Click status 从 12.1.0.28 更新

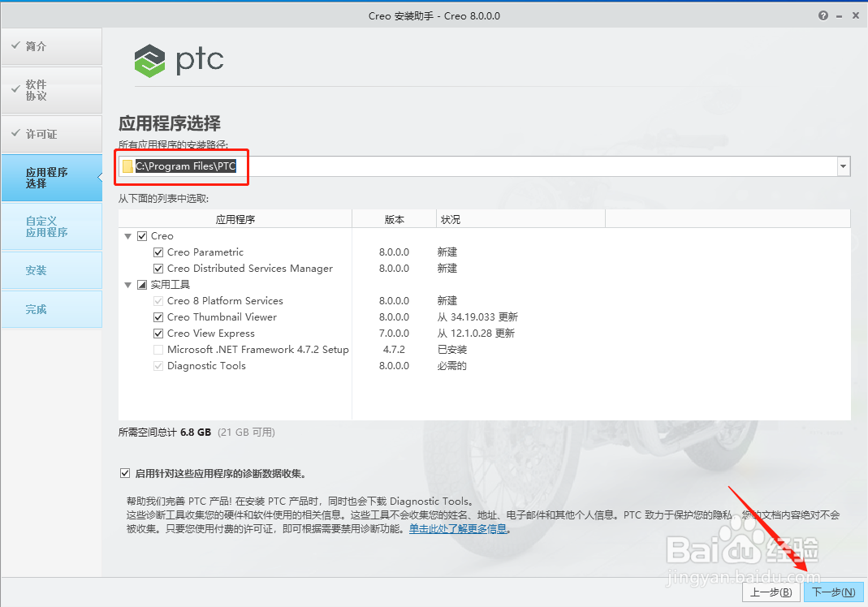pyautogui.click(x=476, y=334)
